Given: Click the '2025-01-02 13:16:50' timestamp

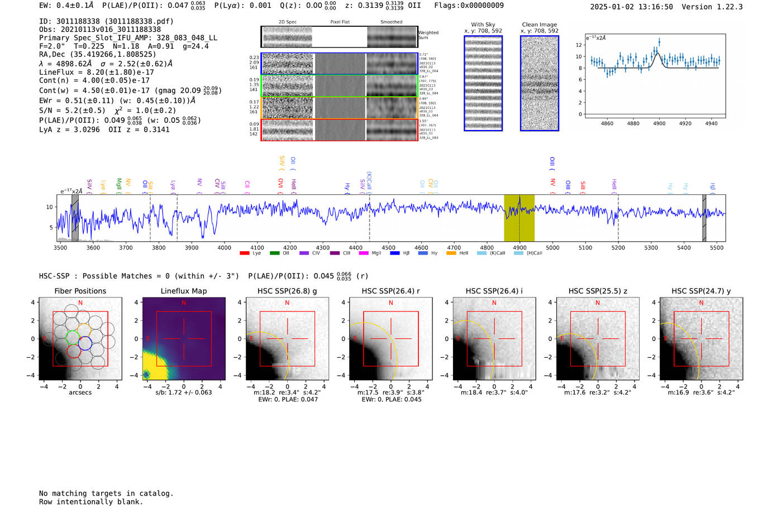Looking at the screenshot, I should pyautogui.click(x=632, y=7).
